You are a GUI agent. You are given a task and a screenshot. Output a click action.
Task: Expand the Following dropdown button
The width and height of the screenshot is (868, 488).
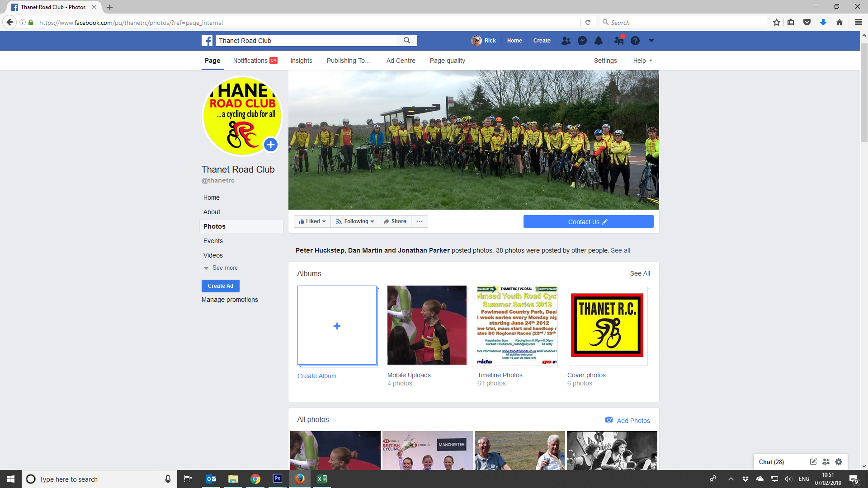355,221
